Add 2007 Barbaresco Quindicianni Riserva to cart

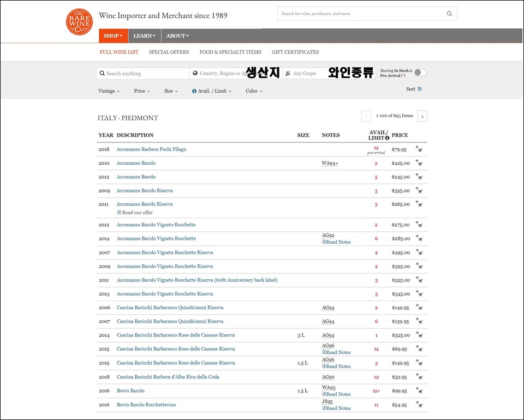tap(419, 321)
